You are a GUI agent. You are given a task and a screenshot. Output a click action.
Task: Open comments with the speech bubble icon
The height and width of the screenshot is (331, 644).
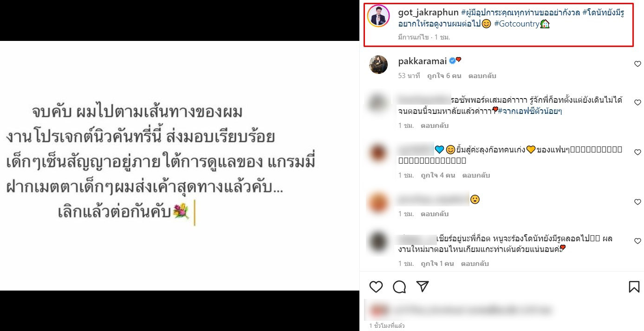[399, 287]
